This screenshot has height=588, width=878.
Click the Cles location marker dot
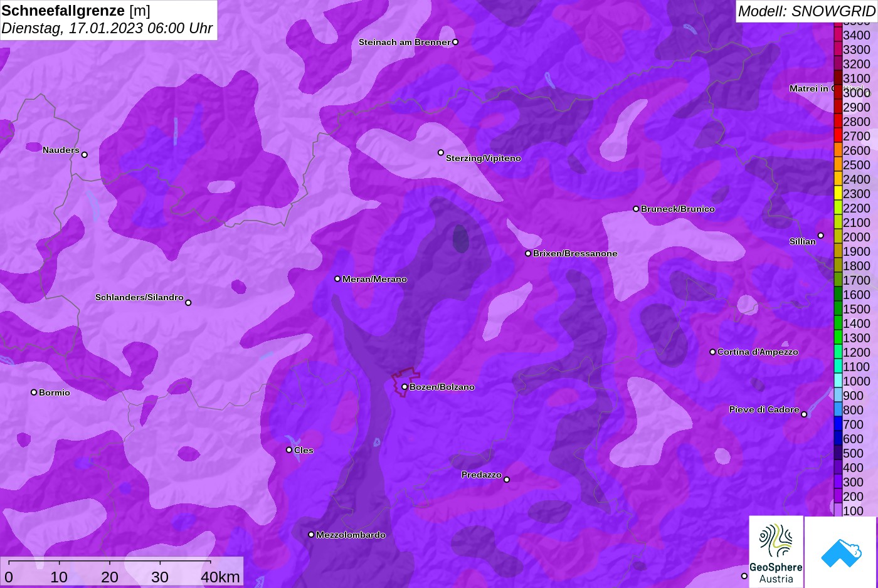[289, 450]
